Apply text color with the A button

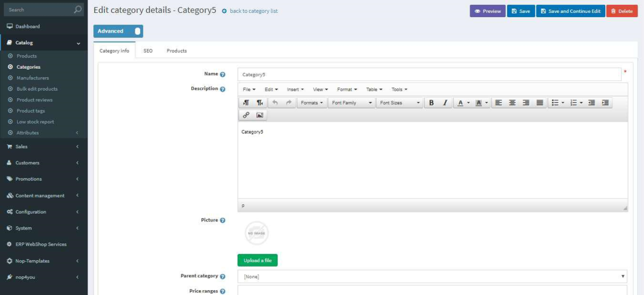click(460, 102)
